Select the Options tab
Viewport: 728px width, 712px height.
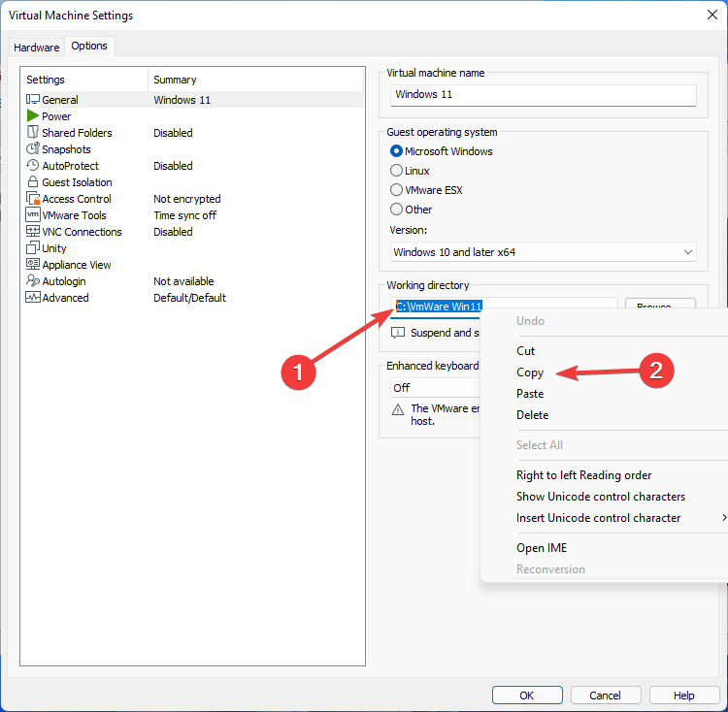[x=89, y=46]
